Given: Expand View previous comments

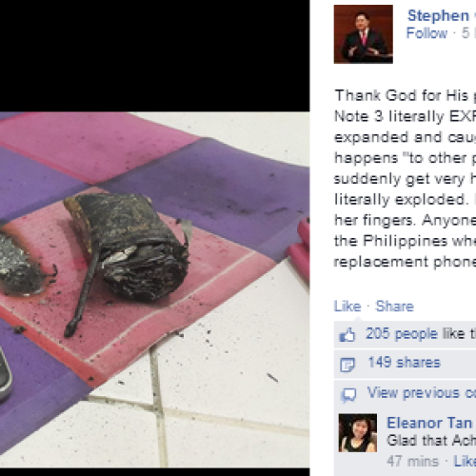Looking at the screenshot, I should (x=422, y=393).
